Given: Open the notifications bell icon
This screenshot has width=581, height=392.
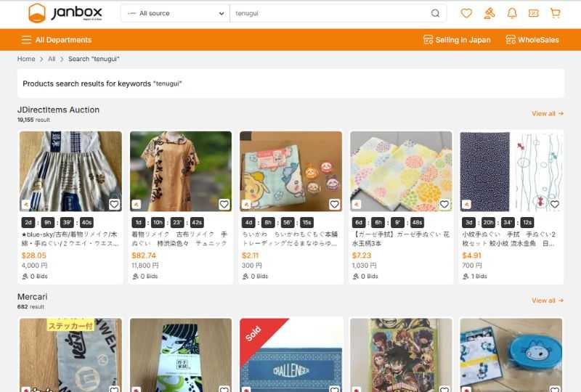Looking at the screenshot, I should [x=512, y=13].
